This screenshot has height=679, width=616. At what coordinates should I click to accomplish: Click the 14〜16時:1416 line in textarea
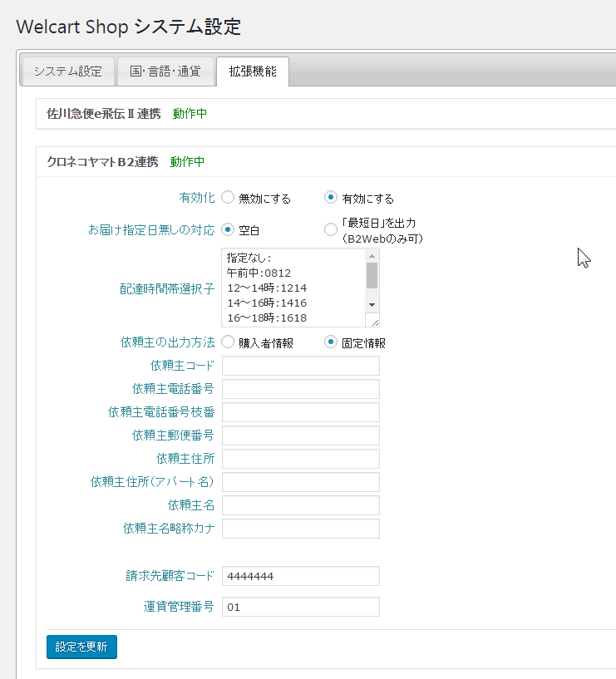(267, 303)
